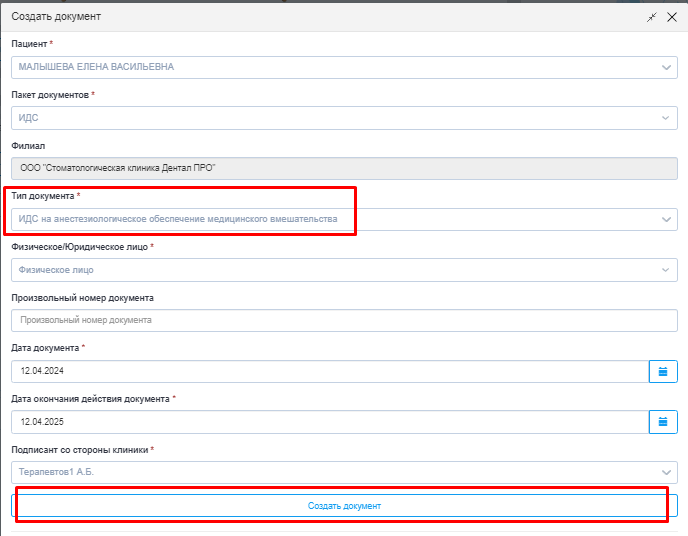Image resolution: width=688 pixels, height=536 pixels.
Task: Click chevron beside Терапевтов1 А.Б.
Action: (666, 472)
